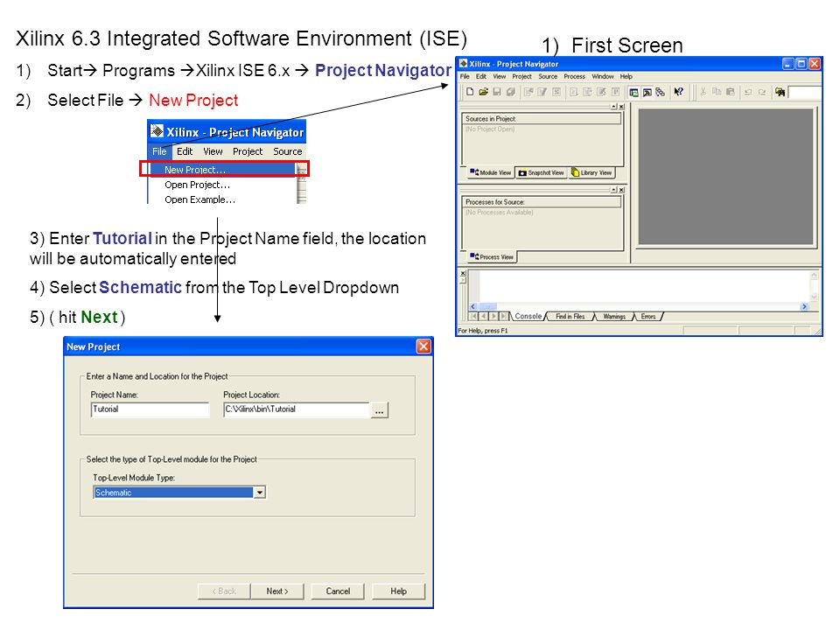Click the dark window toggle icon left of the help arrow
This screenshot has height=630, width=840.
pyautogui.click(x=647, y=92)
